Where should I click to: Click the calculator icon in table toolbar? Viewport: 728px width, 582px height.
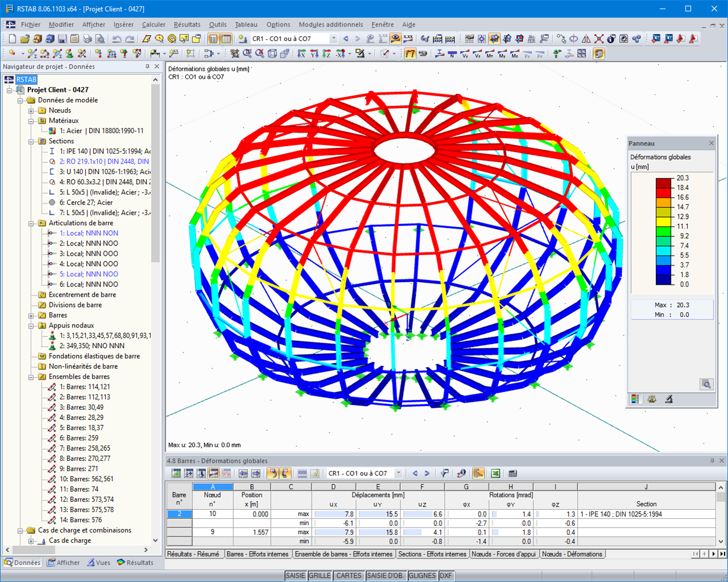pos(512,473)
